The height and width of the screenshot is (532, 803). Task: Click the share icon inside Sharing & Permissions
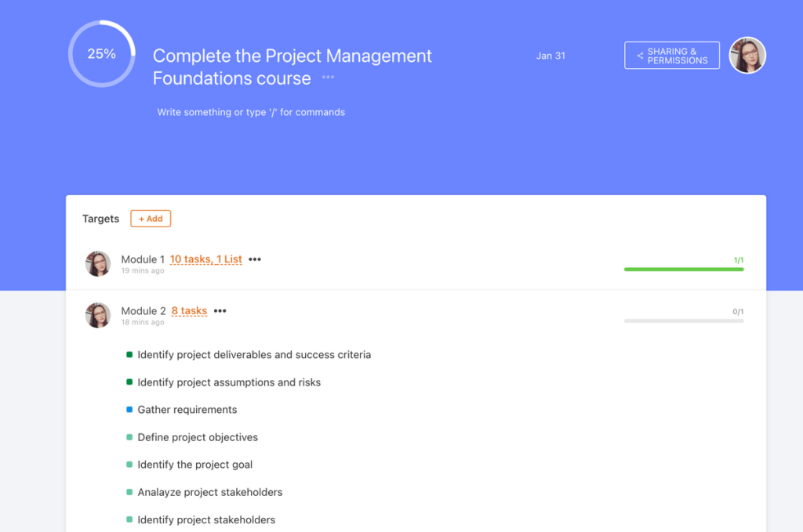[x=638, y=55]
